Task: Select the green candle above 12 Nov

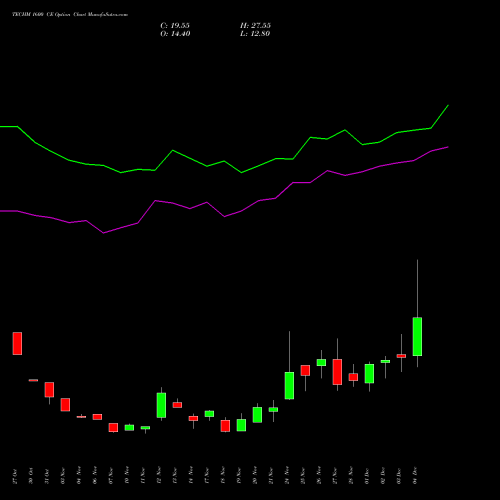Action: (x=161, y=405)
